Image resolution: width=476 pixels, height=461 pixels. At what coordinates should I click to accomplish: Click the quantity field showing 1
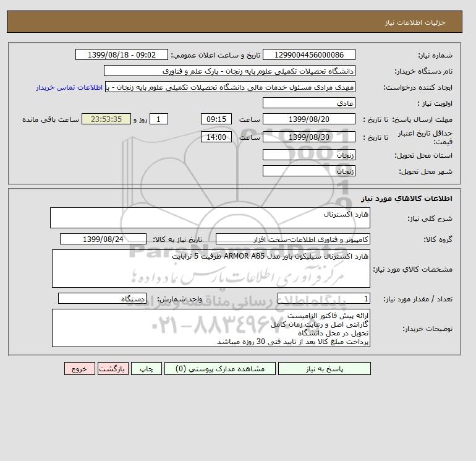pos(323,299)
